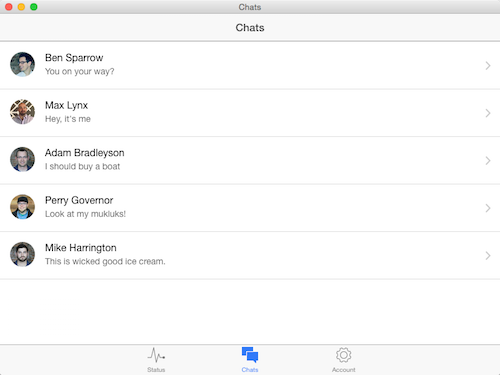500x375 pixels.
Task: Open chat named Mike Harrington
Action: (x=81, y=248)
